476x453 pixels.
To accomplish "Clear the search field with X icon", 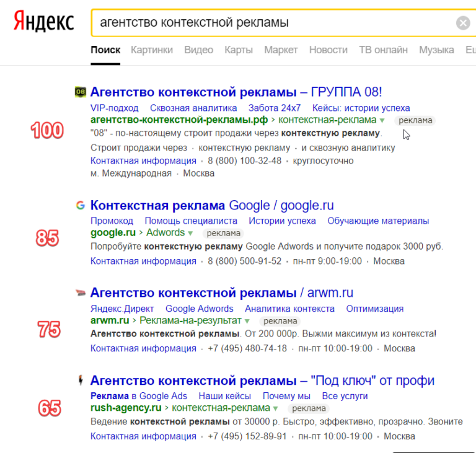I will (x=463, y=23).
